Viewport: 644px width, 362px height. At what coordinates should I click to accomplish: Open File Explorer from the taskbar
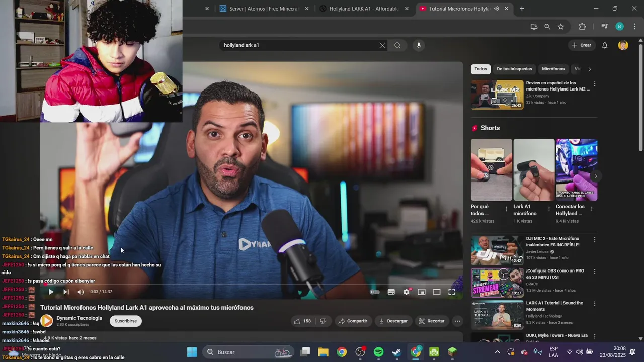click(323, 352)
